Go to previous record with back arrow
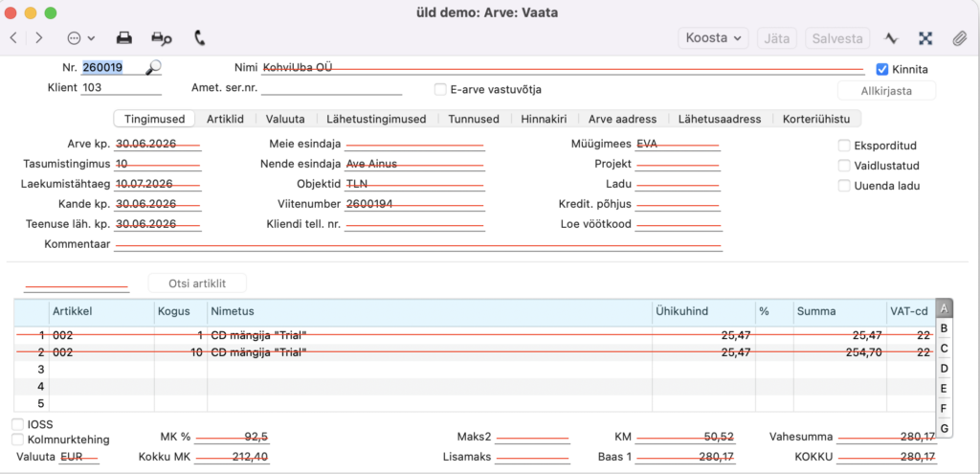The image size is (980, 474). click(13, 38)
